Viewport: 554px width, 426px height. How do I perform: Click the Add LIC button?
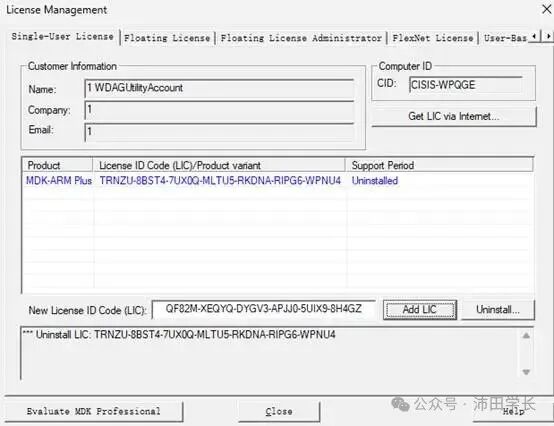[x=420, y=310]
